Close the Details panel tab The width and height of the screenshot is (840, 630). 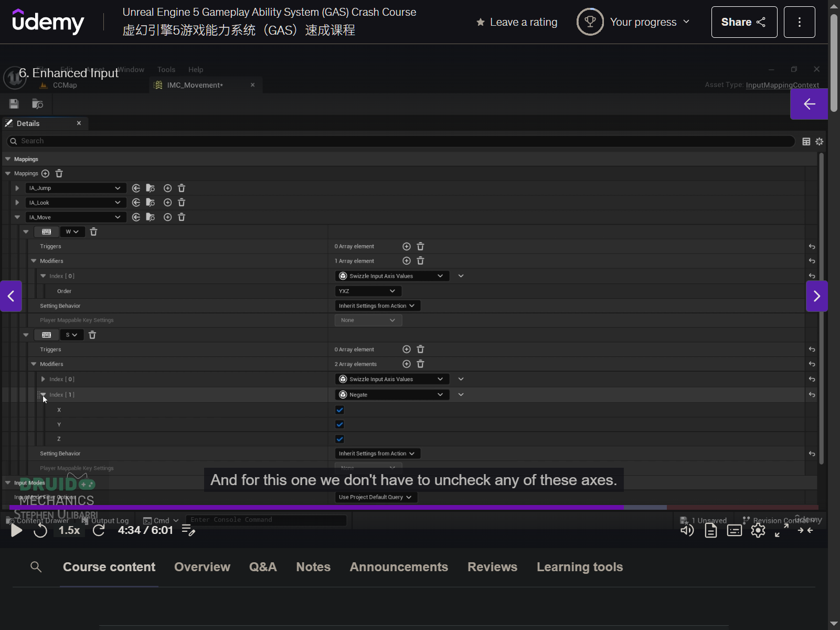(79, 123)
